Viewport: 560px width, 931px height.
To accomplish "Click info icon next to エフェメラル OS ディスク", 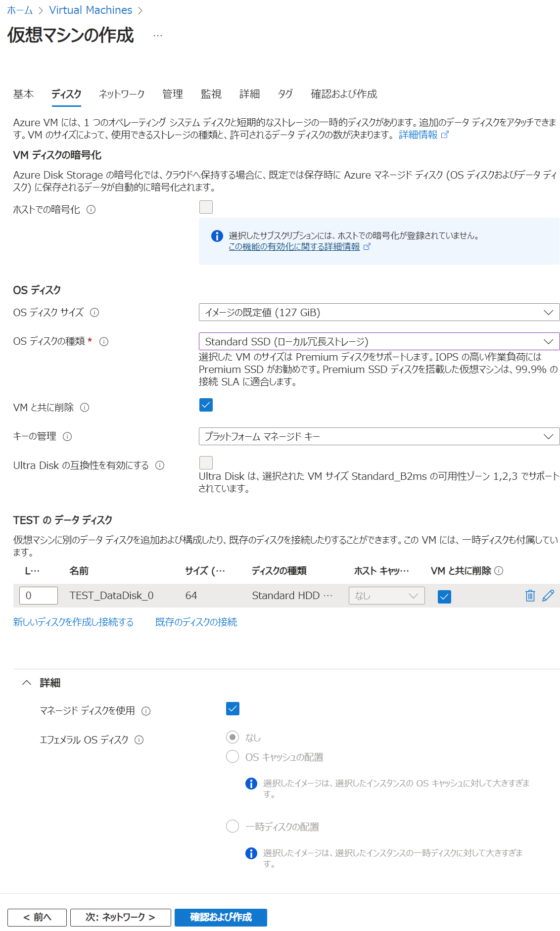I will click(x=139, y=740).
